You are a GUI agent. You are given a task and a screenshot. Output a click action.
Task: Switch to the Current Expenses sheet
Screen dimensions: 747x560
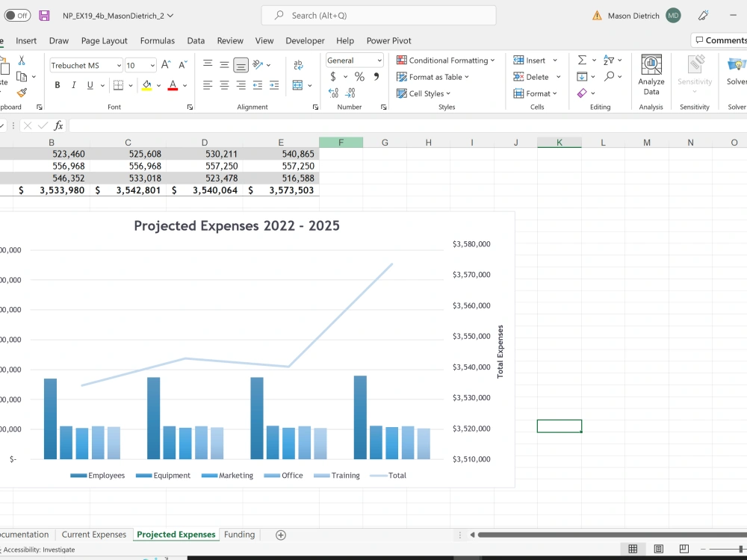pos(94,535)
